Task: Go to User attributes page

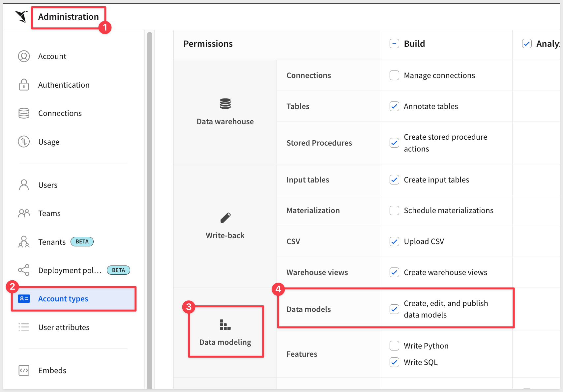Action: pos(64,327)
